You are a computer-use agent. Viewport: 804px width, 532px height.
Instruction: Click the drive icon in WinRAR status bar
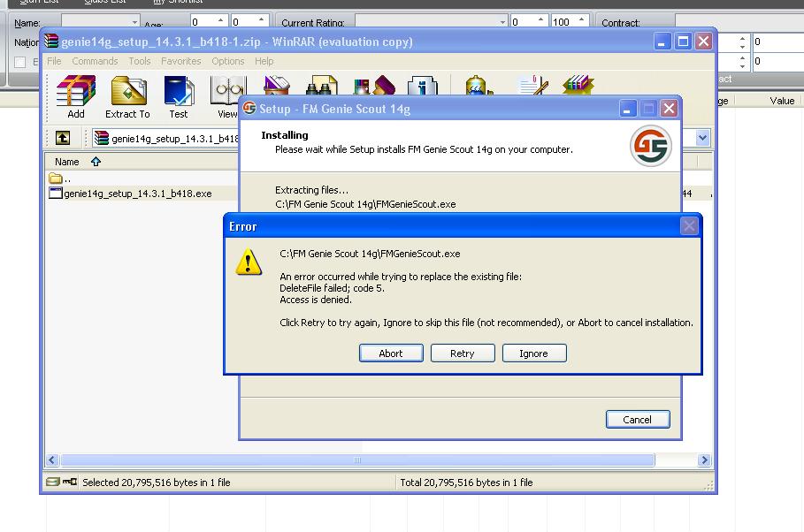click(53, 483)
